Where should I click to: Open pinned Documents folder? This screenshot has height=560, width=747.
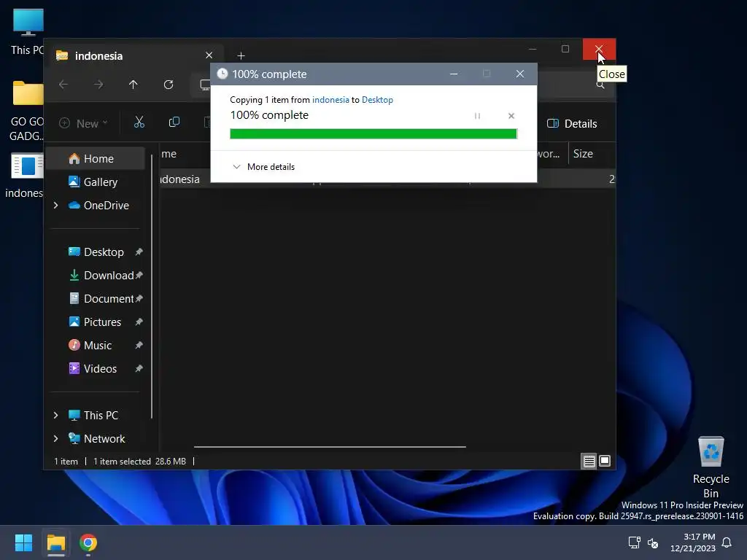(101, 298)
